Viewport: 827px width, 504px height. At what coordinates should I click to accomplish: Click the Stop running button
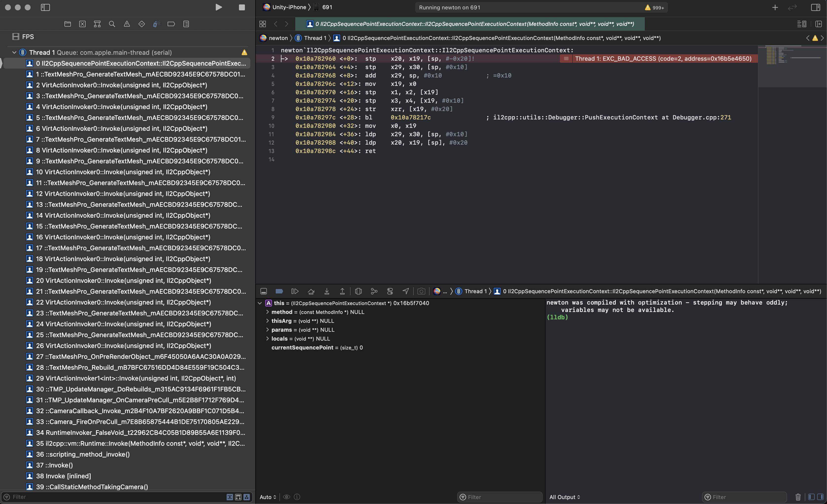pyautogui.click(x=242, y=7)
